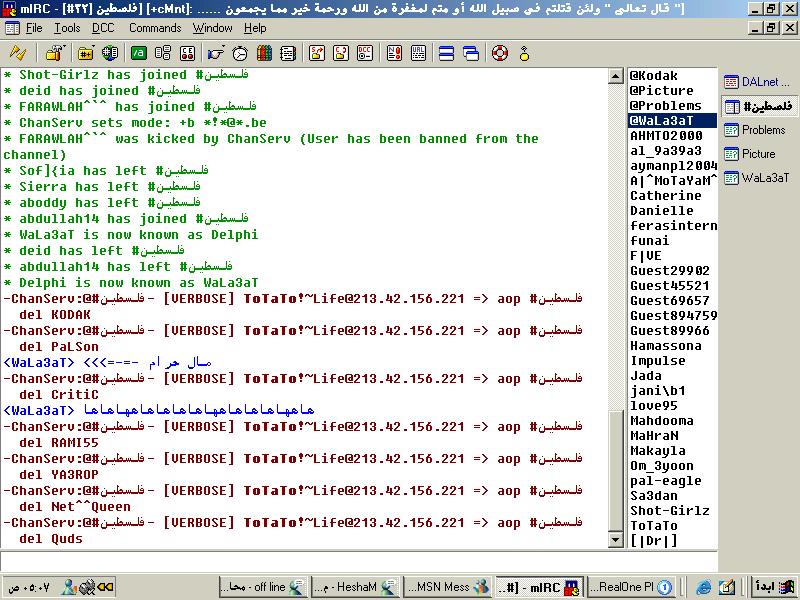Select Jada in the nick list
The height and width of the screenshot is (600, 800).
[x=672, y=376]
